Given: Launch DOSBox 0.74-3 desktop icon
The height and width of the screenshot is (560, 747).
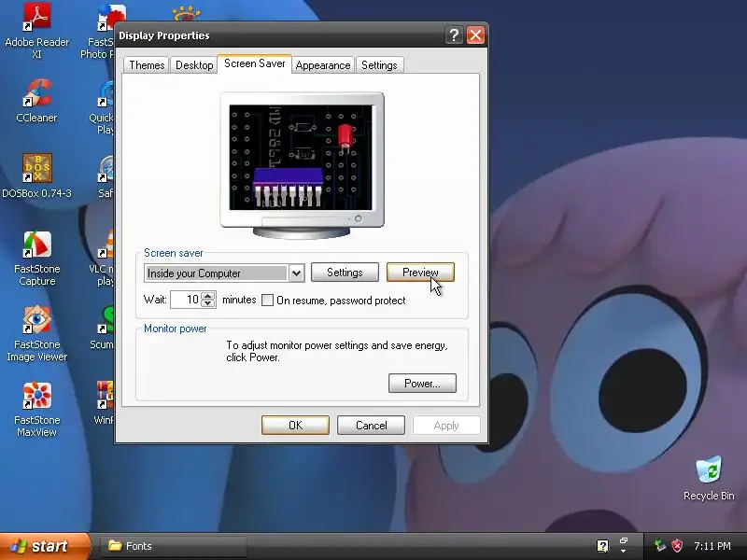Looking at the screenshot, I should tap(36, 175).
